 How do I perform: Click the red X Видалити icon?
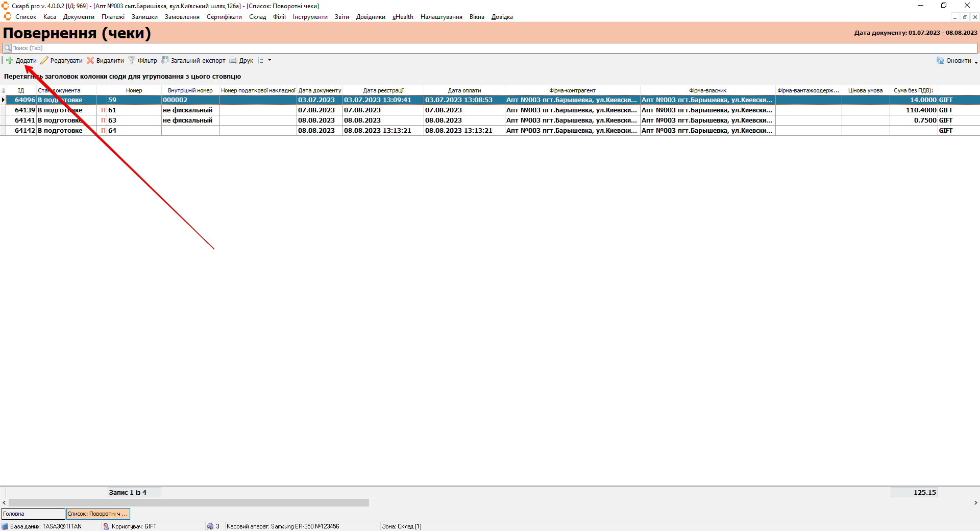pos(90,61)
